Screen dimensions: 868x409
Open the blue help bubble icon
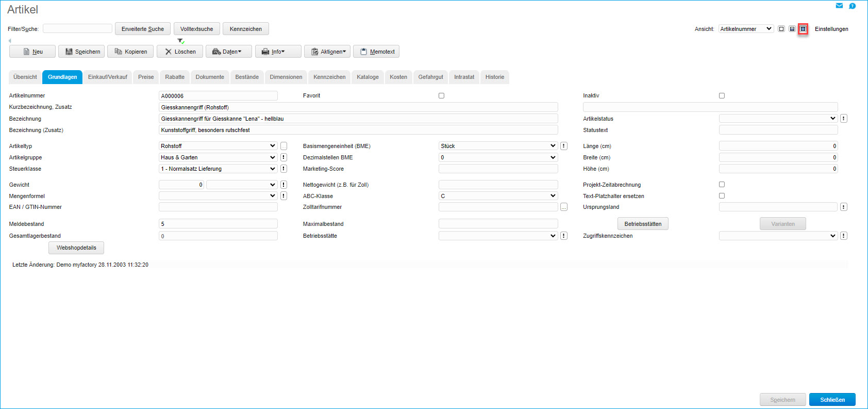point(852,6)
